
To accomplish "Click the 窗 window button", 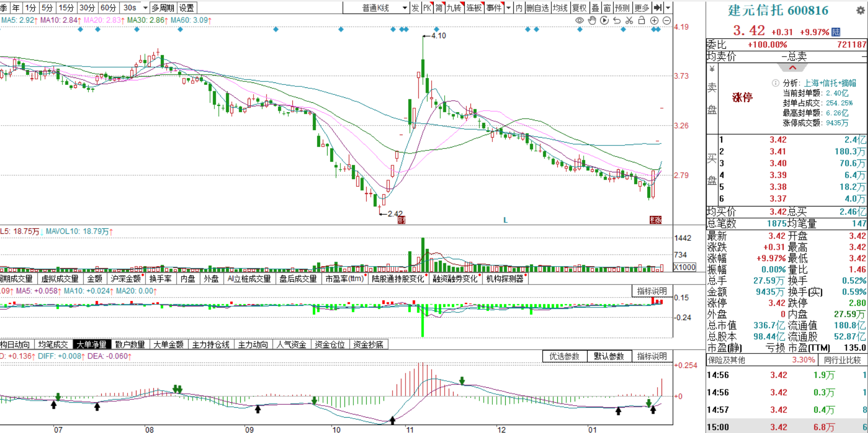I will (607, 7).
